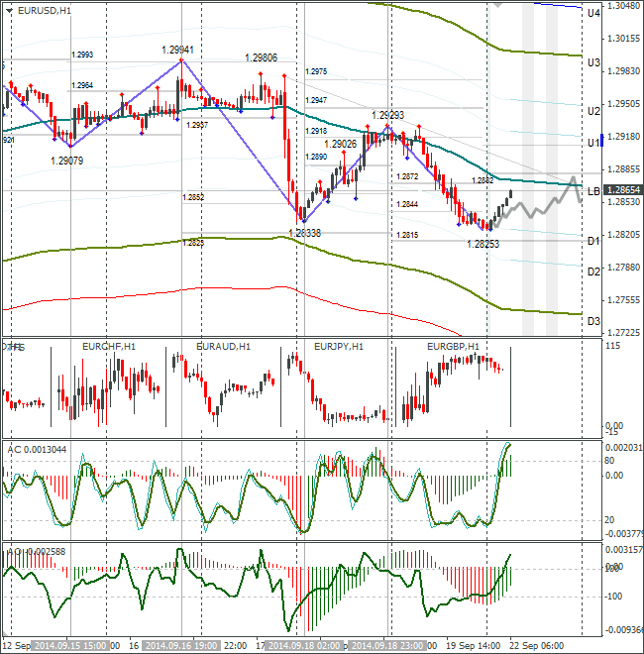Click the EURUSD,H1 chart title dropdown arrow
The image size is (644, 654).
click(9, 10)
